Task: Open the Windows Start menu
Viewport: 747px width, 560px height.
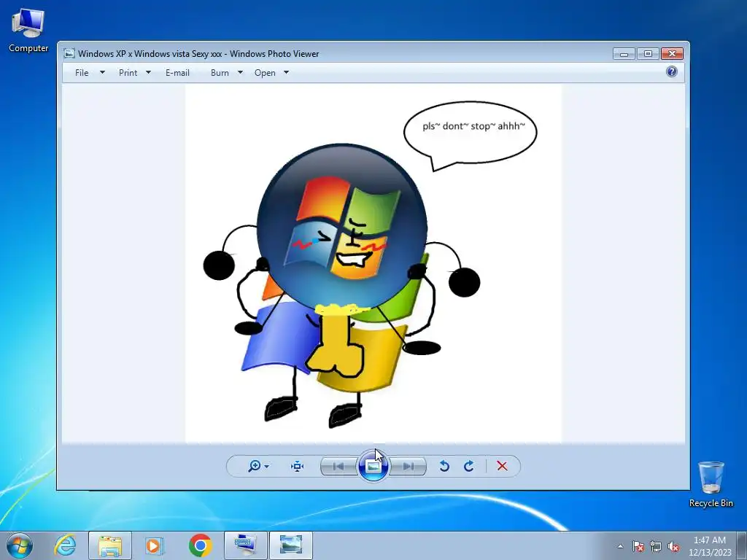Action: tap(20, 545)
